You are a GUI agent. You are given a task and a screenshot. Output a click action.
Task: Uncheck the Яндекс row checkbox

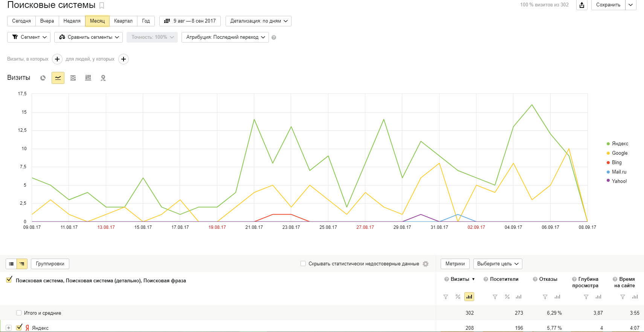(19, 327)
